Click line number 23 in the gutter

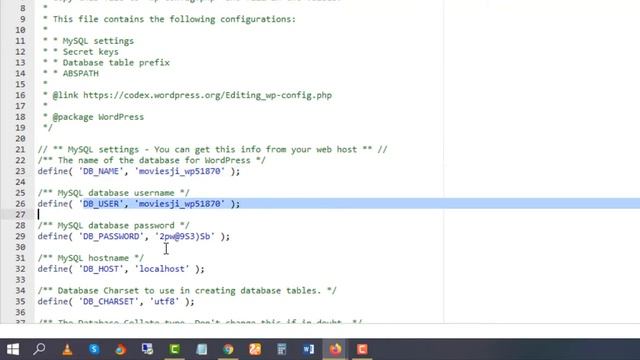pos(20,171)
